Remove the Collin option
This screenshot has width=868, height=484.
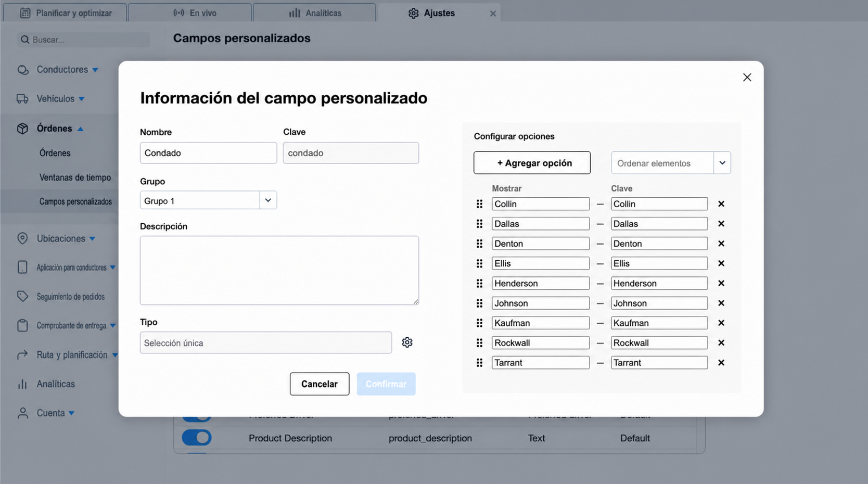tap(721, 204)
